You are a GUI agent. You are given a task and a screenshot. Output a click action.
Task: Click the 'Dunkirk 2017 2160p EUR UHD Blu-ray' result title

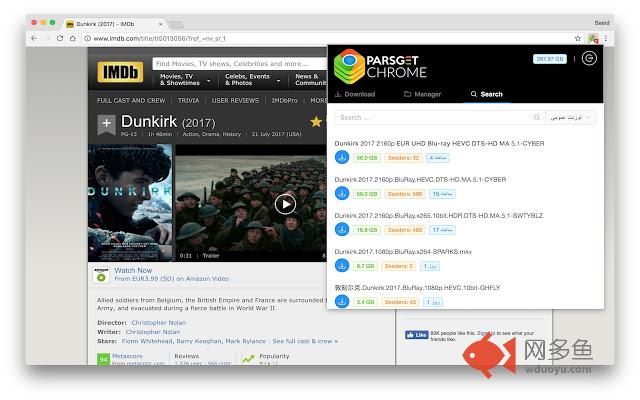click(x=439, y=143)
